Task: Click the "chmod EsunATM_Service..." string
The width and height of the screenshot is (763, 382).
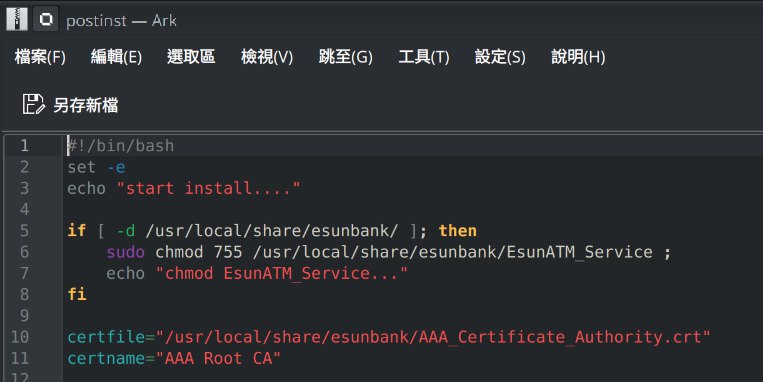Action: pos(281,273)
